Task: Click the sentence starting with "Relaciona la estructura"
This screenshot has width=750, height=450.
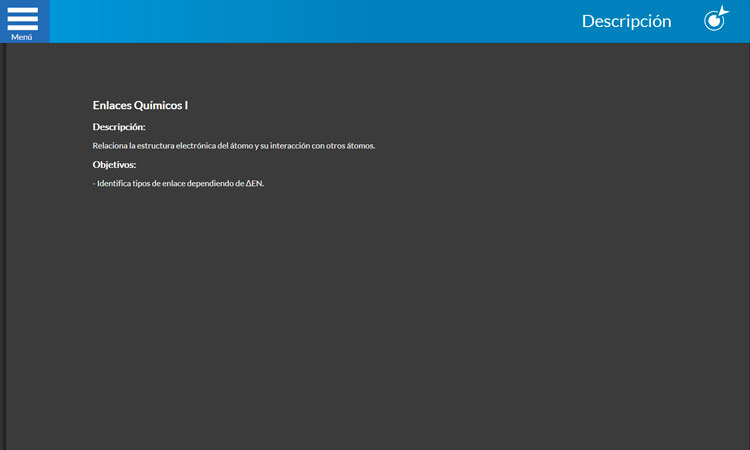Action: tap(233, 146)
